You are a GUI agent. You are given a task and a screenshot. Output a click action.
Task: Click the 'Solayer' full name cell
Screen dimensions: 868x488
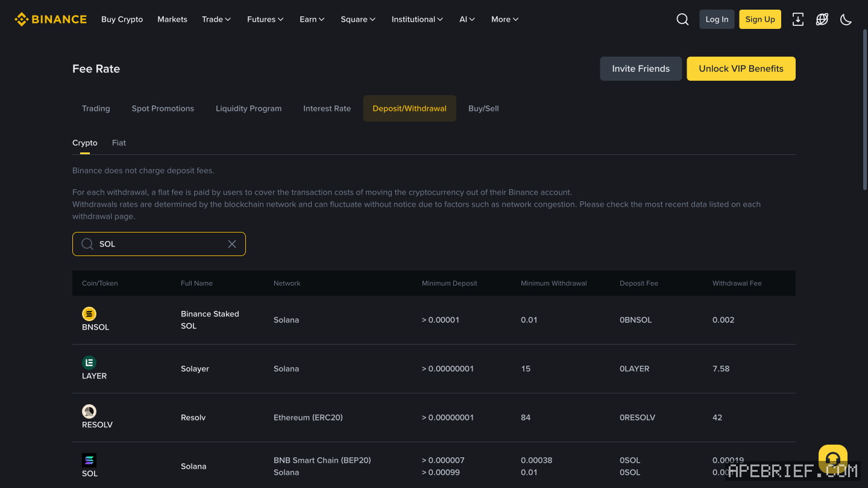click(x=195, y=369)
